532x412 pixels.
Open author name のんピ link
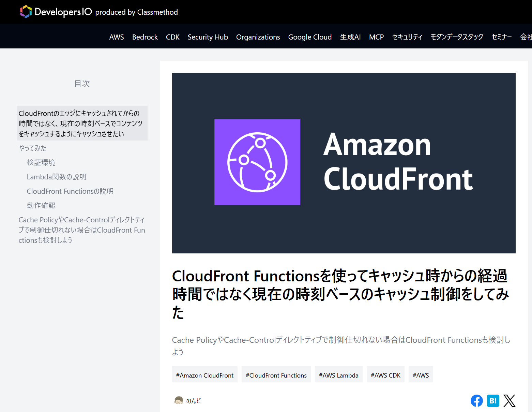193,401
